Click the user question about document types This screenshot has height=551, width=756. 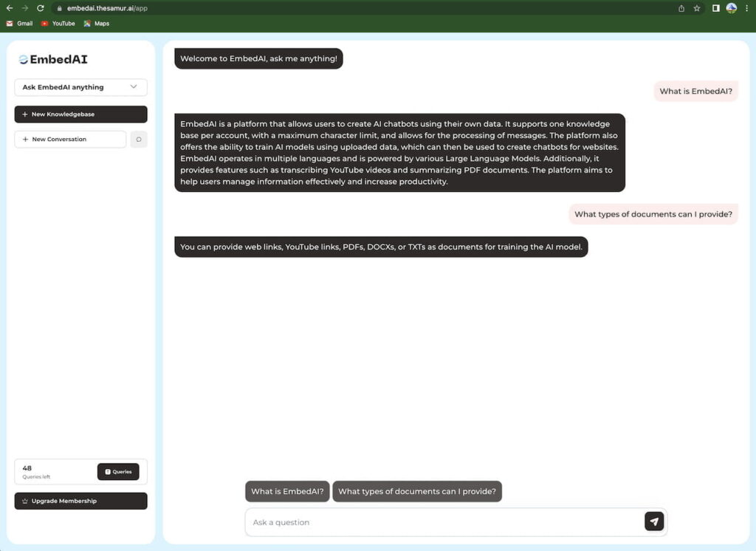coord(653,214)
